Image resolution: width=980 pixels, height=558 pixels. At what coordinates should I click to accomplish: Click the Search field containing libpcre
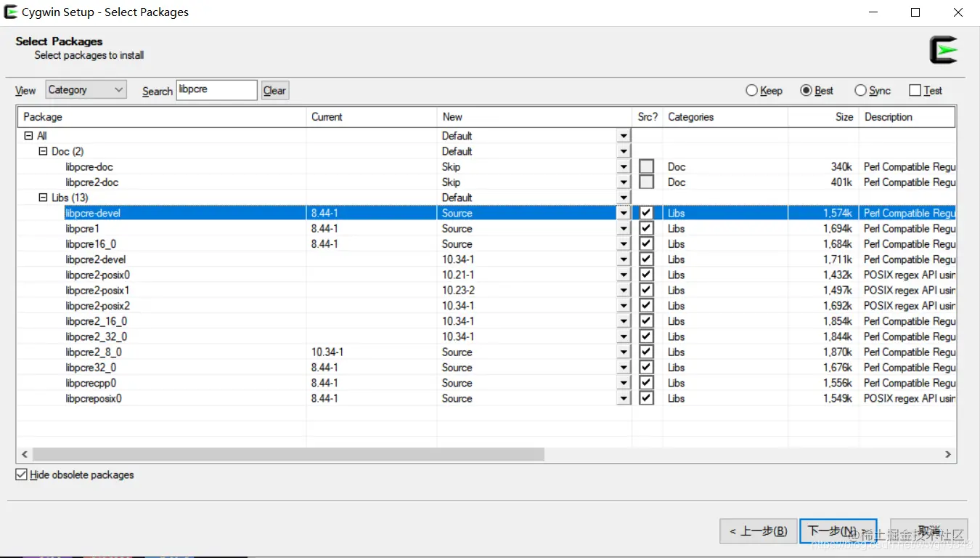click(x=217, y=90)
